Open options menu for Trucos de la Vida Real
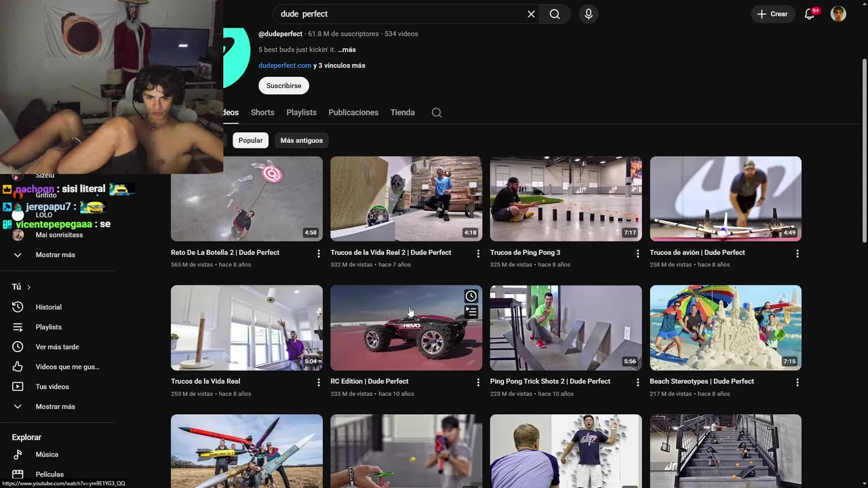The width and height of the screenshot is (868, 488). (x=319, y=382)
